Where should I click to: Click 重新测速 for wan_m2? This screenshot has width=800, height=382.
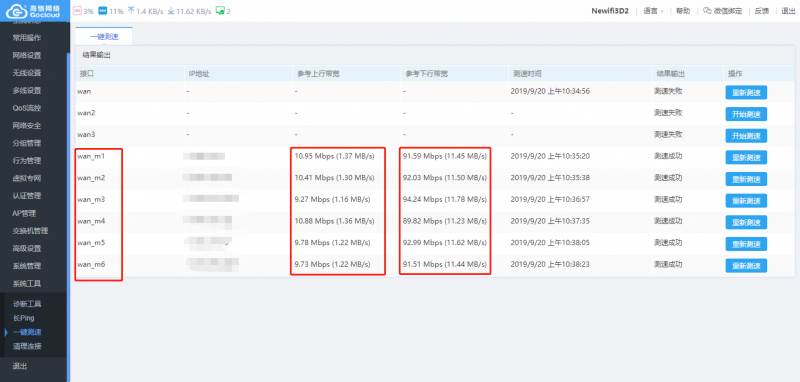(746, 179)
